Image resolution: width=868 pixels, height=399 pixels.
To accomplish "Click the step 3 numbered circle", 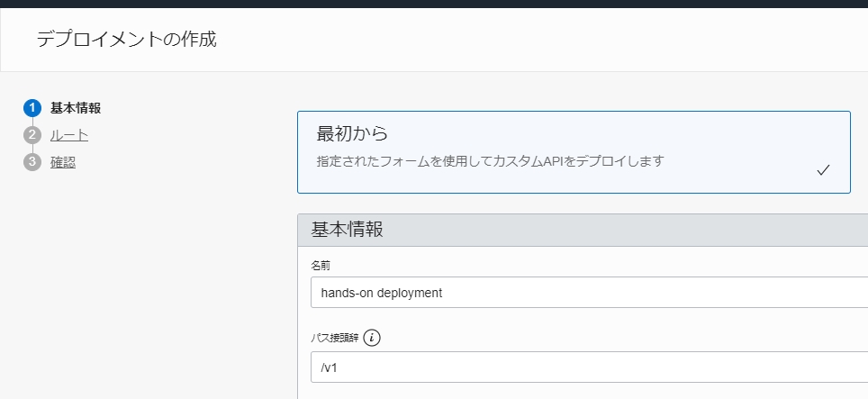I will click(x=32, y=162).
